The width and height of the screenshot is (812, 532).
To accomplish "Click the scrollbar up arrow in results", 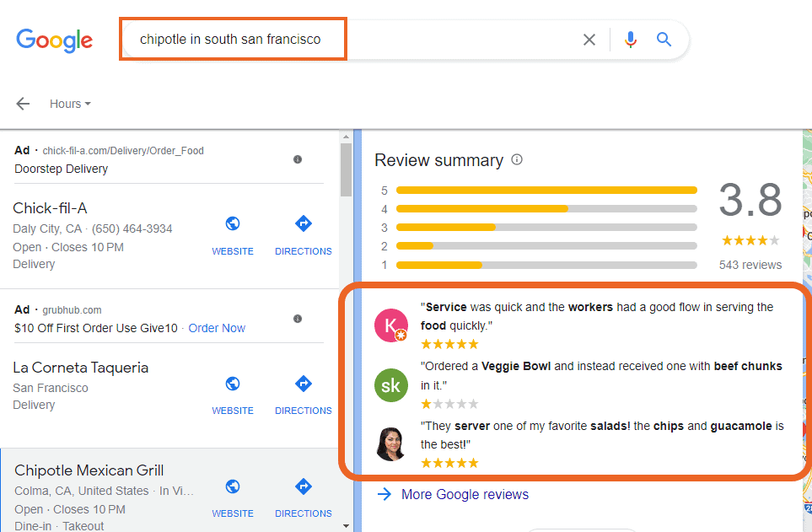I will (x=346, y=137).
